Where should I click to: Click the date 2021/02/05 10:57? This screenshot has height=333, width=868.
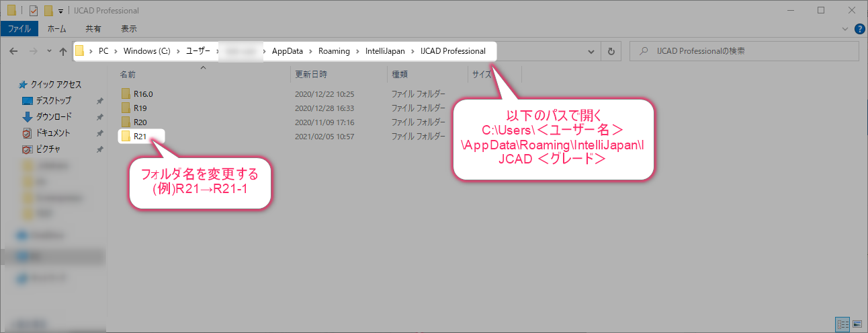324,137
